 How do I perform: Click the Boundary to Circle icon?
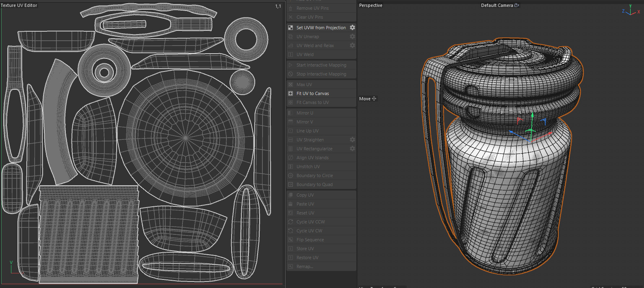point(291,175)
